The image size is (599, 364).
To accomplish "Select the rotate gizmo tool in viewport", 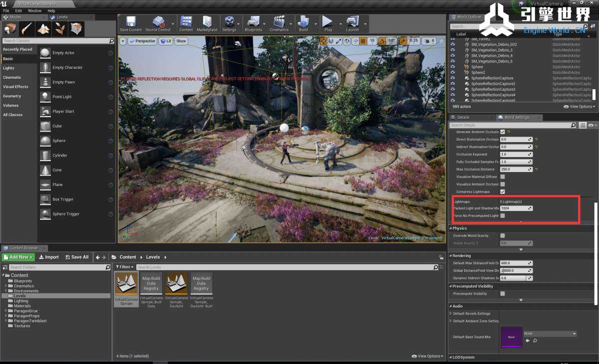I will pos(331,41).
